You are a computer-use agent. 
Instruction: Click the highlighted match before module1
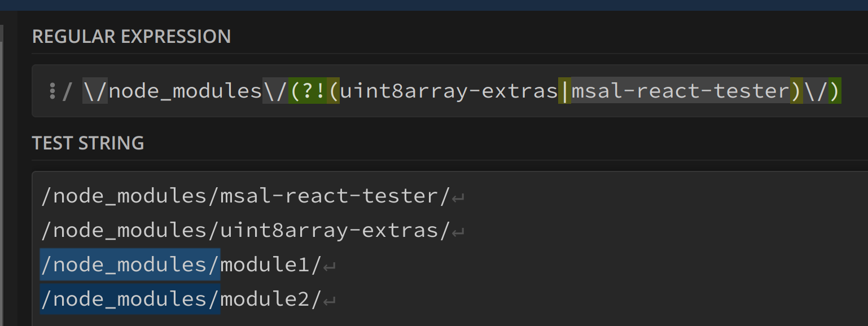130,264
